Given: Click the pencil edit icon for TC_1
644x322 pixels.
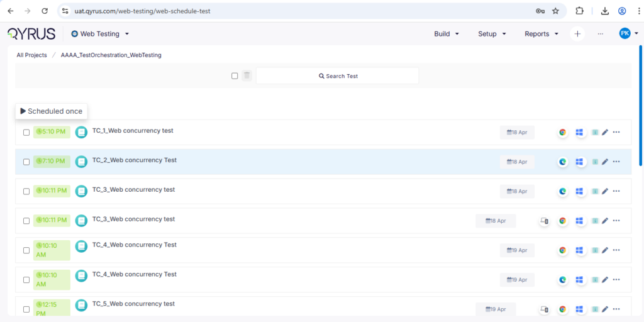Looking at the screenshot, I should [605, 133].
